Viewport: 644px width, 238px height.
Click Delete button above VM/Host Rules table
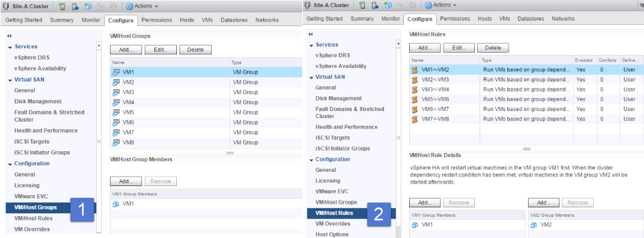pos(493,48)
